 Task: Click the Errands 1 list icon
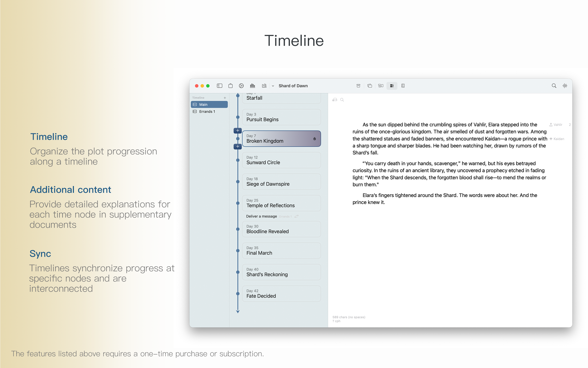[x=195, y=111]
